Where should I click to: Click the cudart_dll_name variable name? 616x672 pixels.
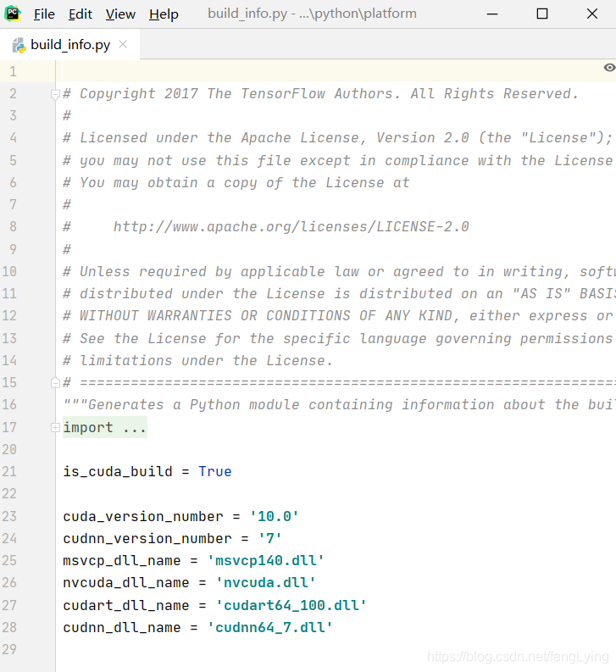pos(126,605)
